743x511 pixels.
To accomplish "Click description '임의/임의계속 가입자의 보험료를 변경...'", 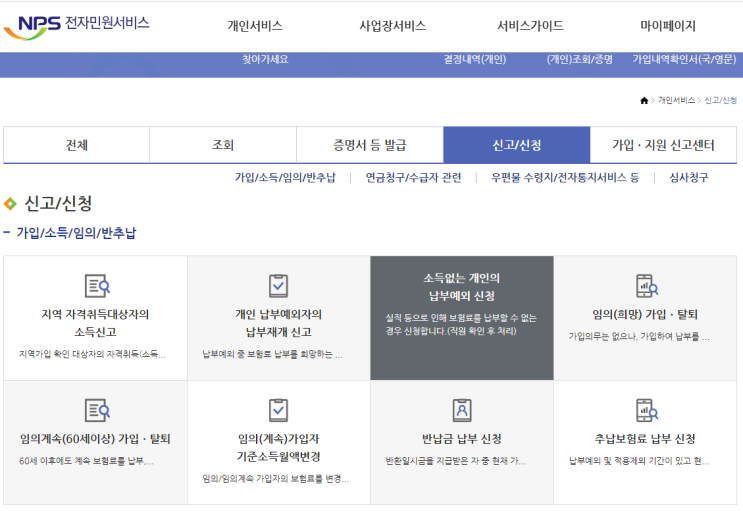I will [x=276, y=479].
